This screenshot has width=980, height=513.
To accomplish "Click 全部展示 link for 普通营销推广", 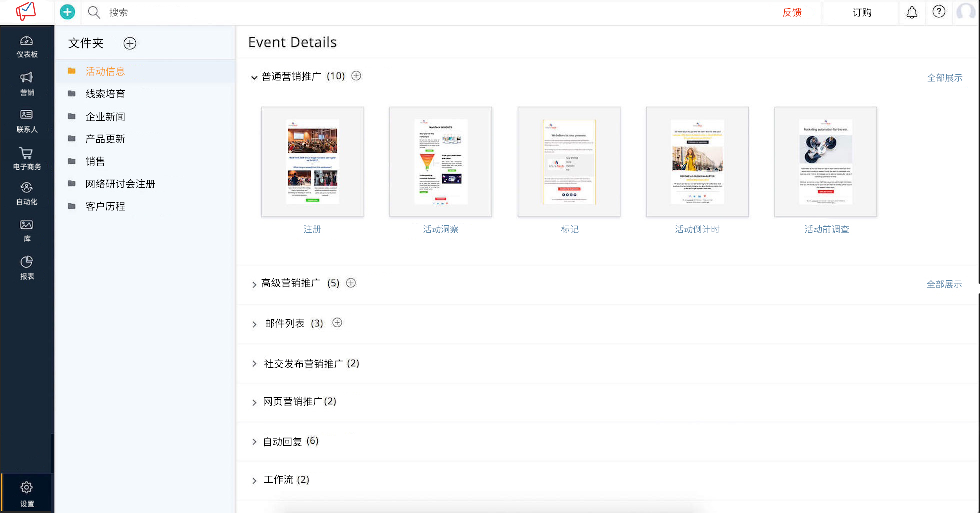I will click(x=944, y=78).
